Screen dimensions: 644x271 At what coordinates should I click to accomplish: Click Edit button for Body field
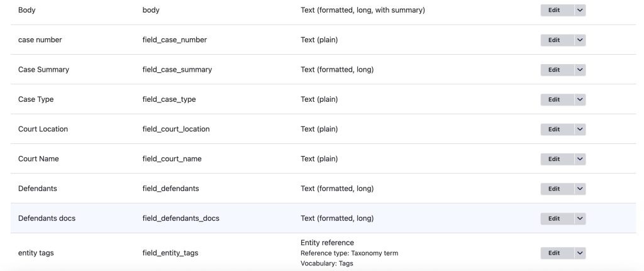[x=554, y=10]
